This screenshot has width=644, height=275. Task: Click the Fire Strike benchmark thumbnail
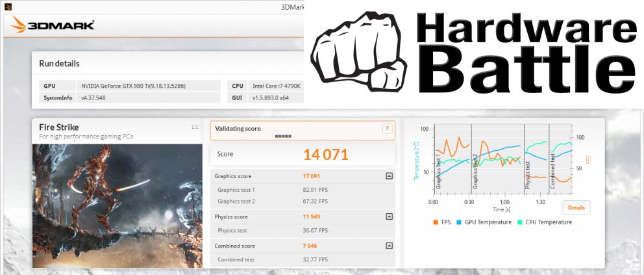pos(117,205)
